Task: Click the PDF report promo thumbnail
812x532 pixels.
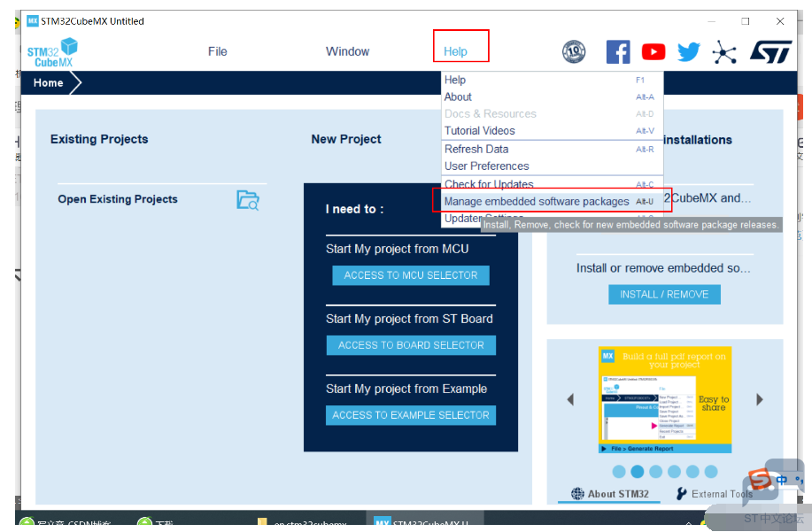Action: click(665, 399)
